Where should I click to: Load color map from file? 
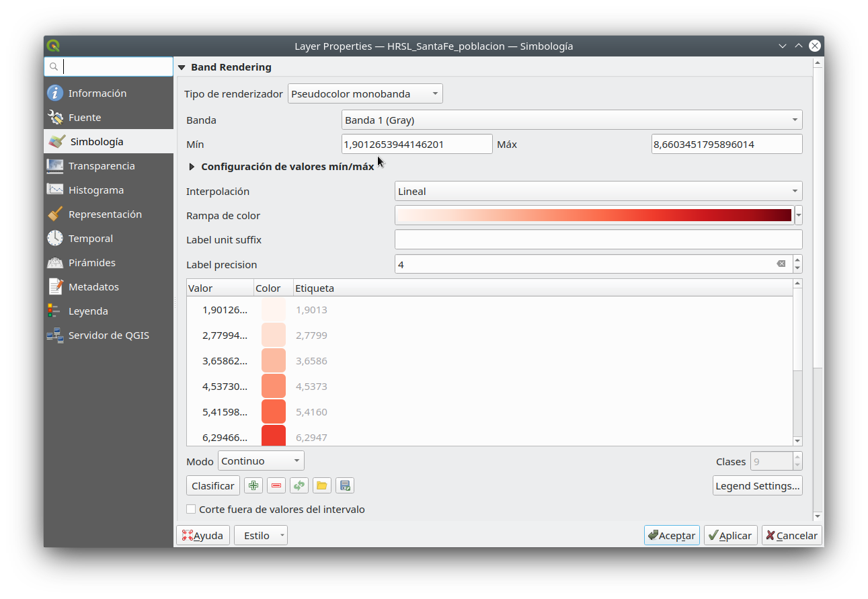click(322, 485)
